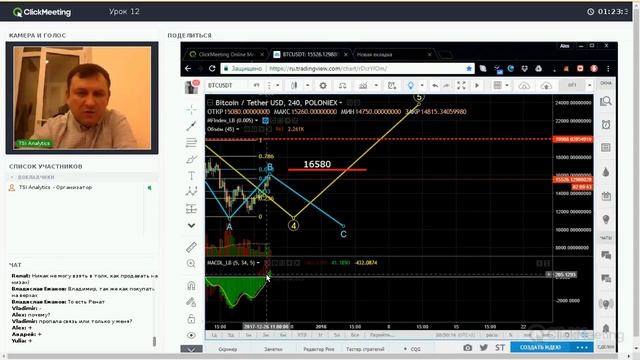640x360 pixels.
Task: Share chart via Twitter bird icon
Action: (x=484, y=348)
